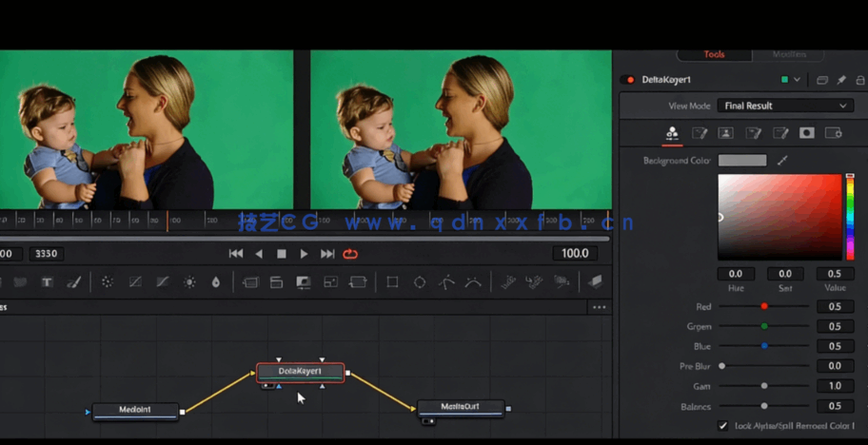Pick background color with eyedropper
The width and height of the screenshot is (868, 445).
click(782, 161)
